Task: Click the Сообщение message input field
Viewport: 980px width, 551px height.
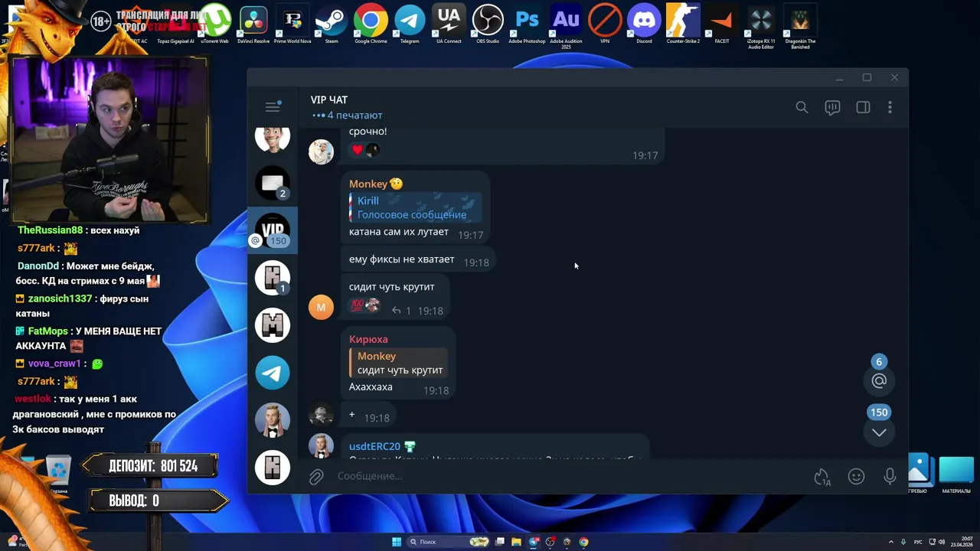Action: 570,476
